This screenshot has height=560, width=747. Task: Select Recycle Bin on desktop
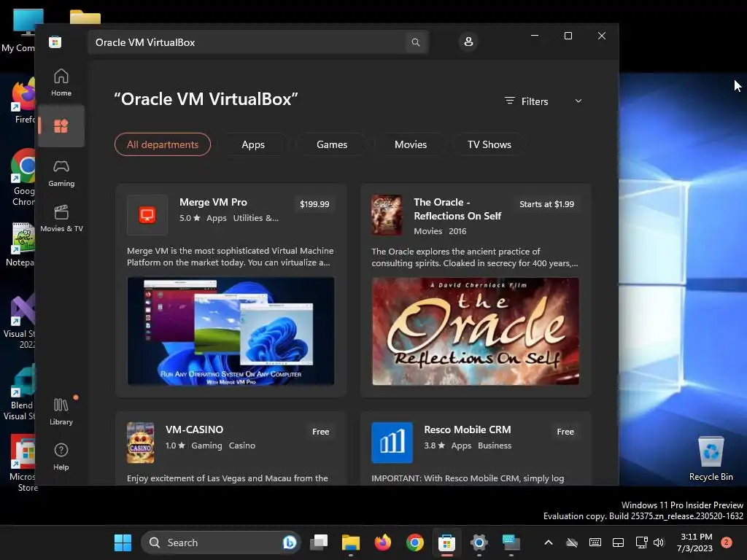coord(711,458)
